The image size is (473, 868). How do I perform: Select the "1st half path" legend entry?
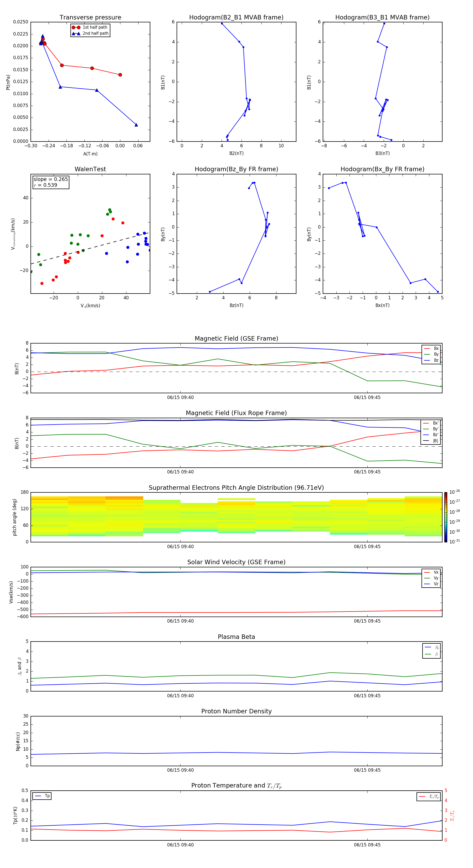90,27
